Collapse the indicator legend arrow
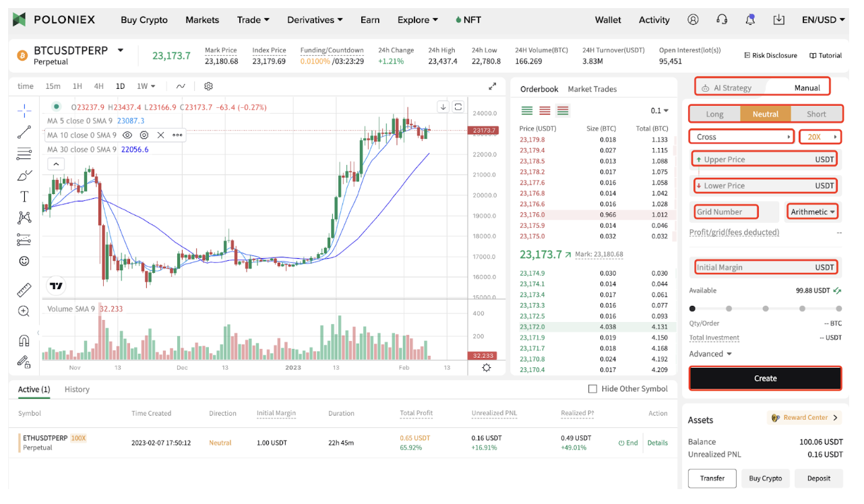This screenshot has height=504, width=864. point(56,164)
